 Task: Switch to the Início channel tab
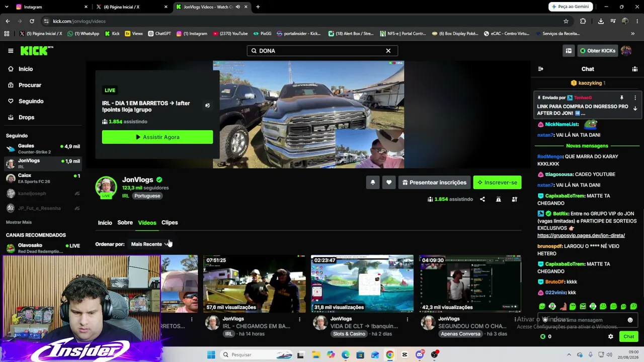click(105, 223)
